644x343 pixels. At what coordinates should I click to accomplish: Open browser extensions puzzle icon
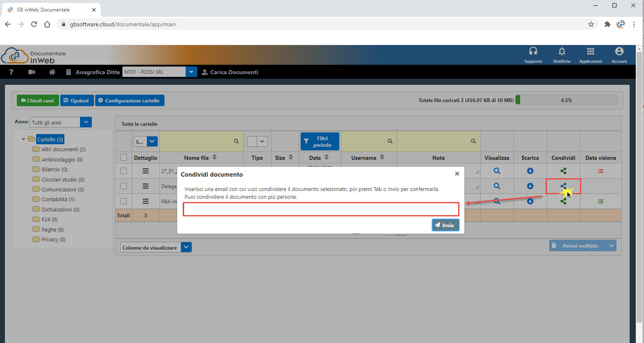point(607,24)
